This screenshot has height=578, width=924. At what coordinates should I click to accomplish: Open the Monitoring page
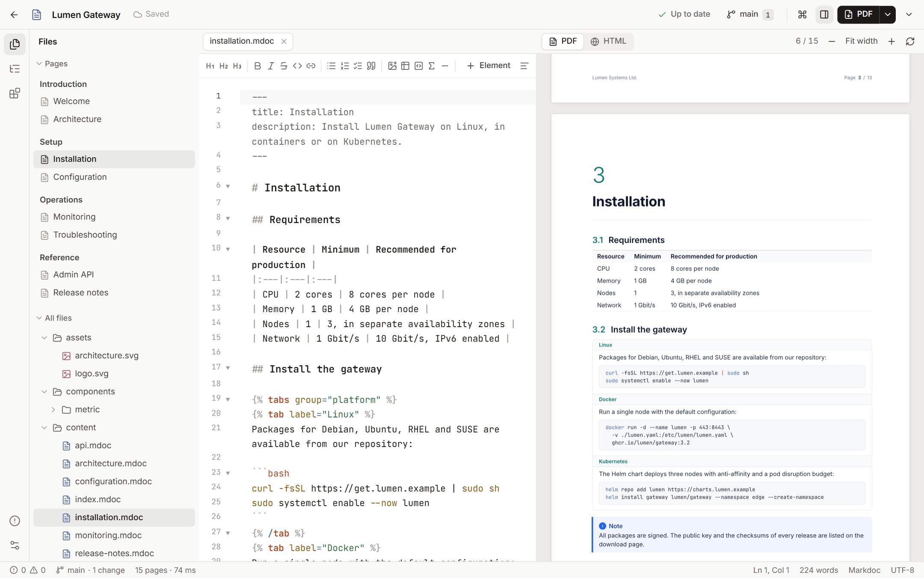point(114,217)
